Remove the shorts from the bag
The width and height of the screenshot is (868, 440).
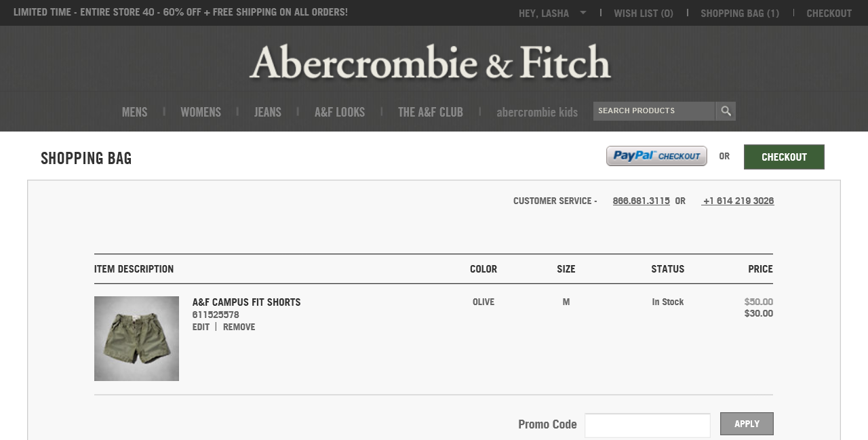(x=239, y=327)
